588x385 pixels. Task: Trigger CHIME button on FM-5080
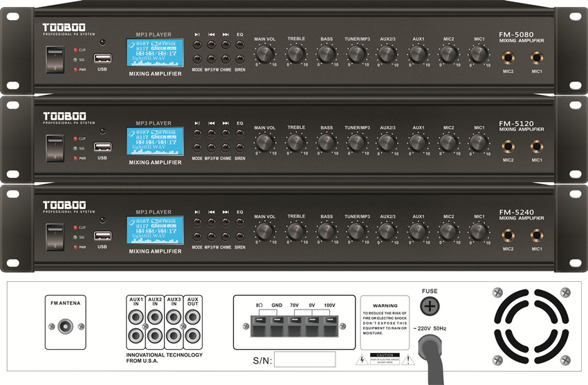(x=226, y=60)
